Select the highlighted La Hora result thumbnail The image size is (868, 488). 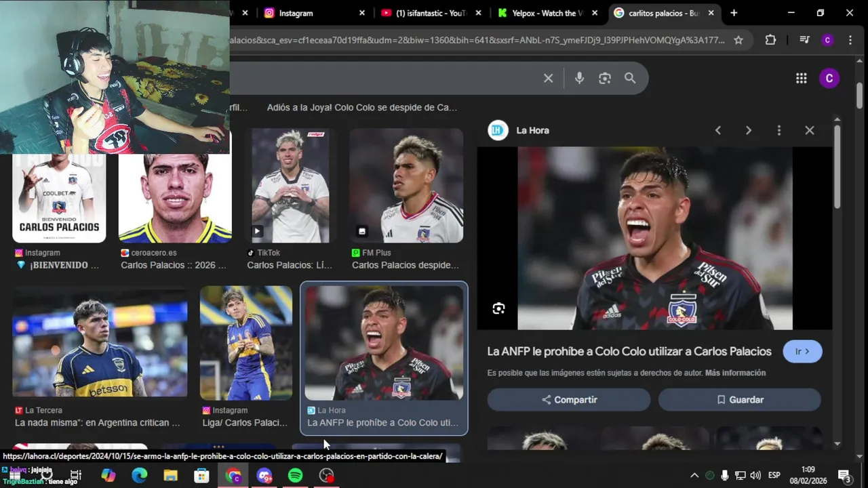pos(384,343)
